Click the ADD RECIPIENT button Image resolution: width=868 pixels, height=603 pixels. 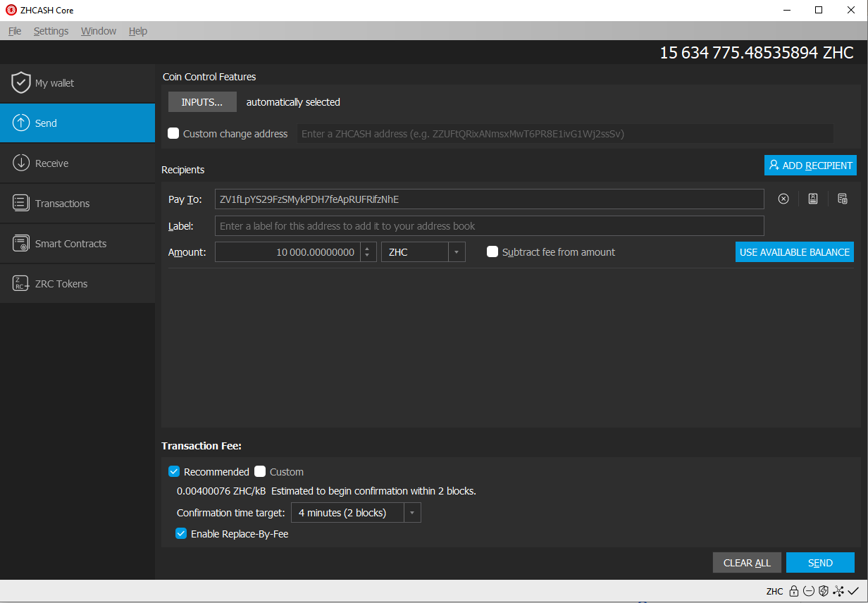810,166
